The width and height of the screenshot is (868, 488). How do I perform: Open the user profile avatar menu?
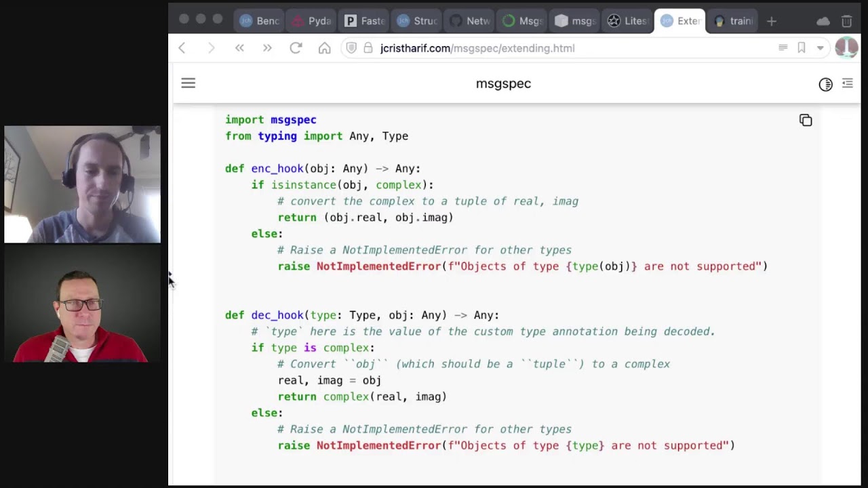846,47
